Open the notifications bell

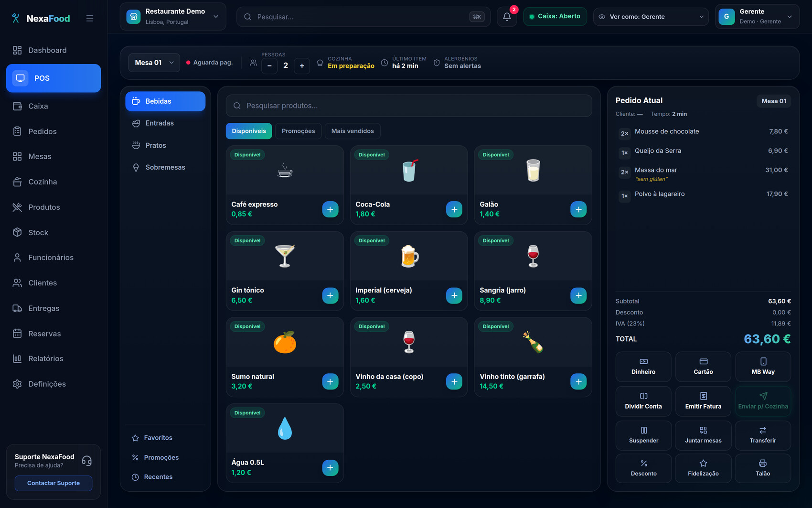click(x=507, y=17)
